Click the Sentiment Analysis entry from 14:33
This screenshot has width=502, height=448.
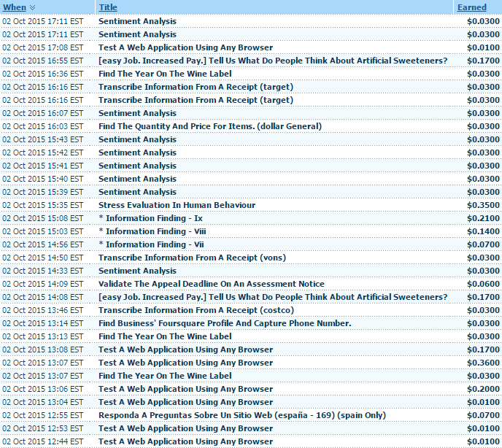tap(137, 271)
